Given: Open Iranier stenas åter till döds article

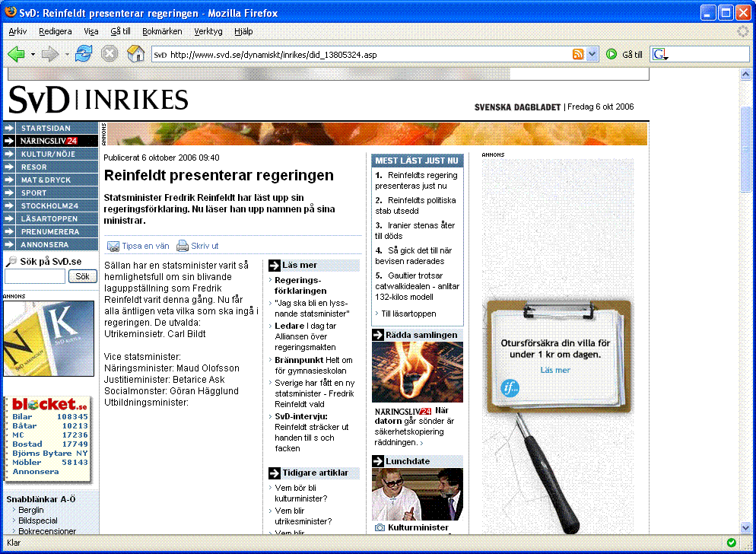Looking at the screenshot, I should click(415, 231).
